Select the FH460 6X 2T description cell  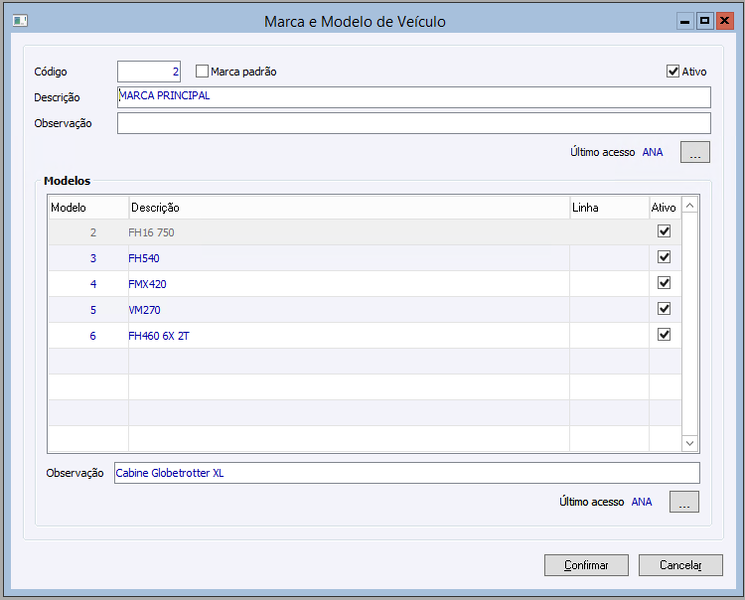349,336
